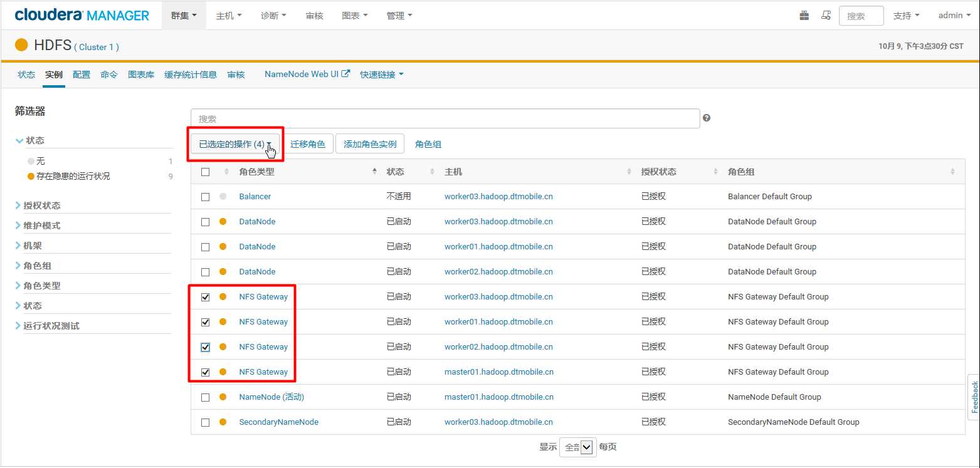Open the 管理 top menu
Screen dimensions: 980x468
click(x=399, y=16)
